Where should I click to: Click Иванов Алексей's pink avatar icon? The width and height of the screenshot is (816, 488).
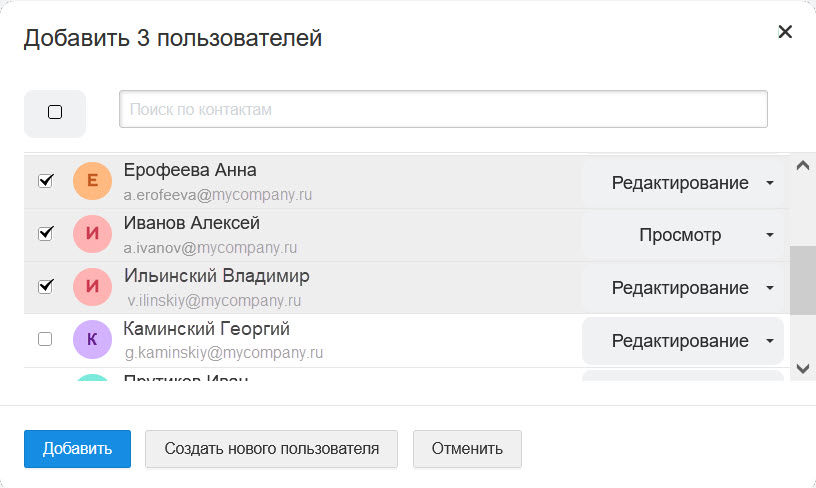[x=93, y=234]
